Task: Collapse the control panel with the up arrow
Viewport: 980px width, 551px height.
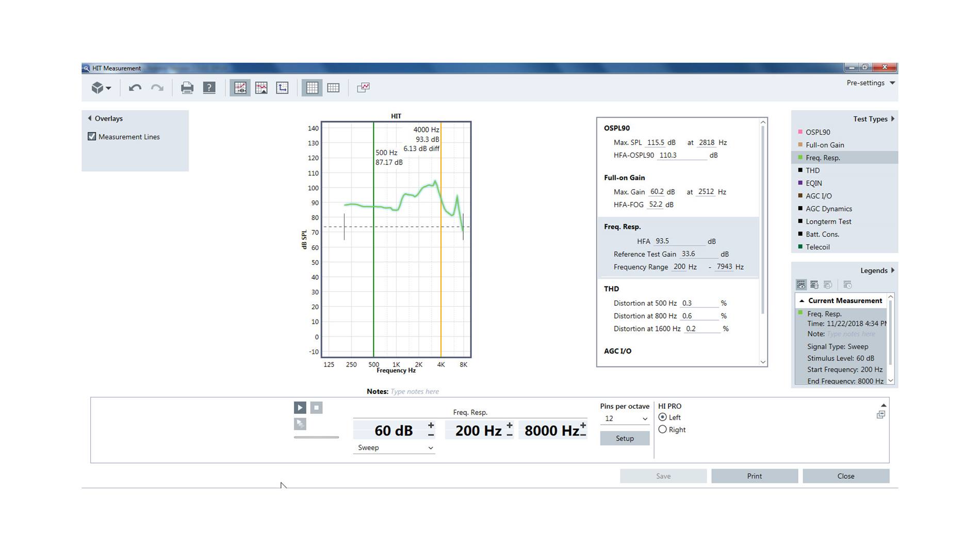Action: pos(883,406)
